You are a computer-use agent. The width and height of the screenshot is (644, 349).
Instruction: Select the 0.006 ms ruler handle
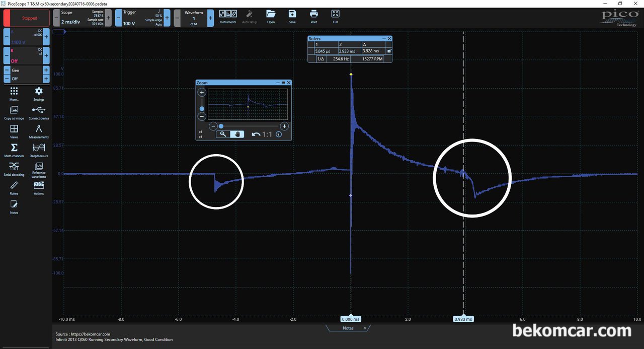point(351,319)
